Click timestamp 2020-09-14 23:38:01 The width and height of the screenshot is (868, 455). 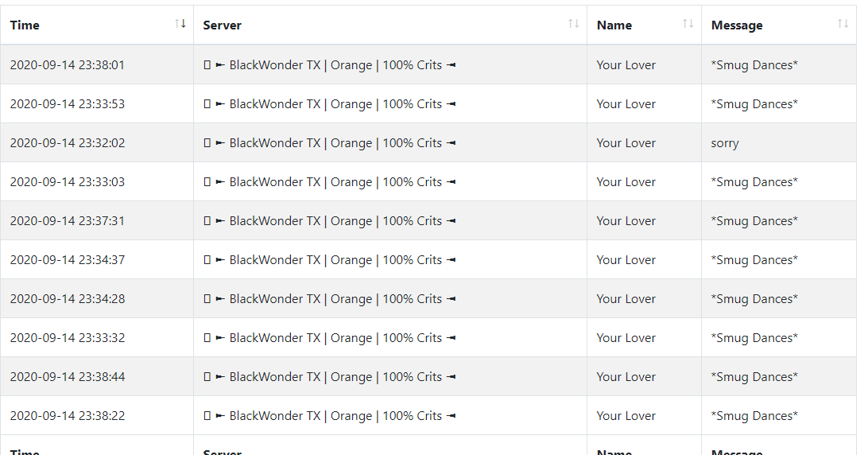tap(67, 65)
